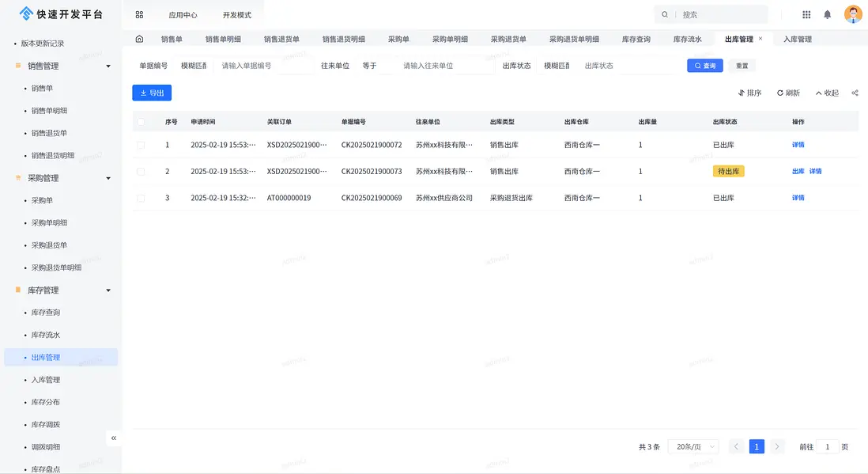The height and width of the screenshot is (474, 868).
Task: Click the 采购退货出库 type cell
Action: tap(511, 198)
